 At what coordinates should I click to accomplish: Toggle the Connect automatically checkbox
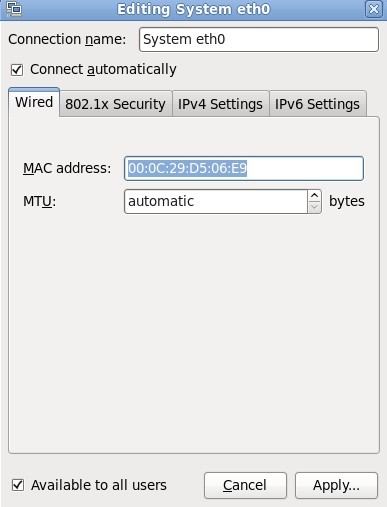(17, 70)
